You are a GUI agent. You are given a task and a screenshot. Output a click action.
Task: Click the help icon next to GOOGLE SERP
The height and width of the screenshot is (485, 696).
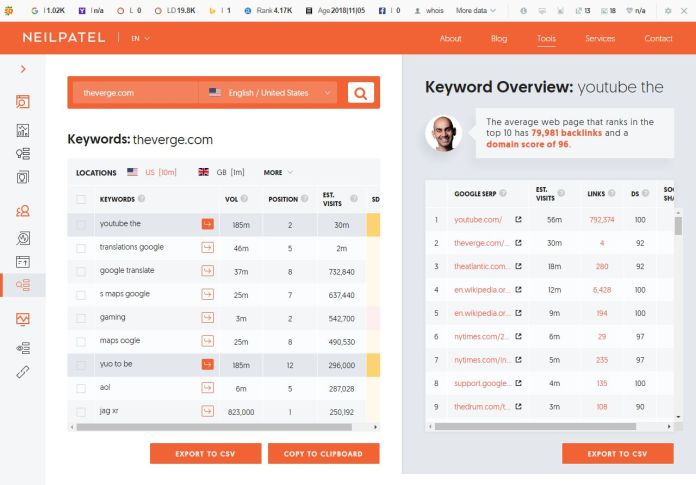point(503,193)
